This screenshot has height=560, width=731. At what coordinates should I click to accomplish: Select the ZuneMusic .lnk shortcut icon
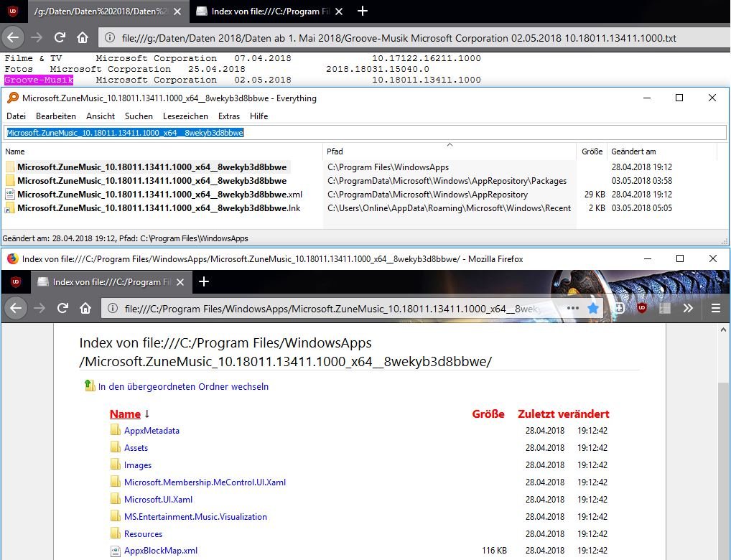10,208
